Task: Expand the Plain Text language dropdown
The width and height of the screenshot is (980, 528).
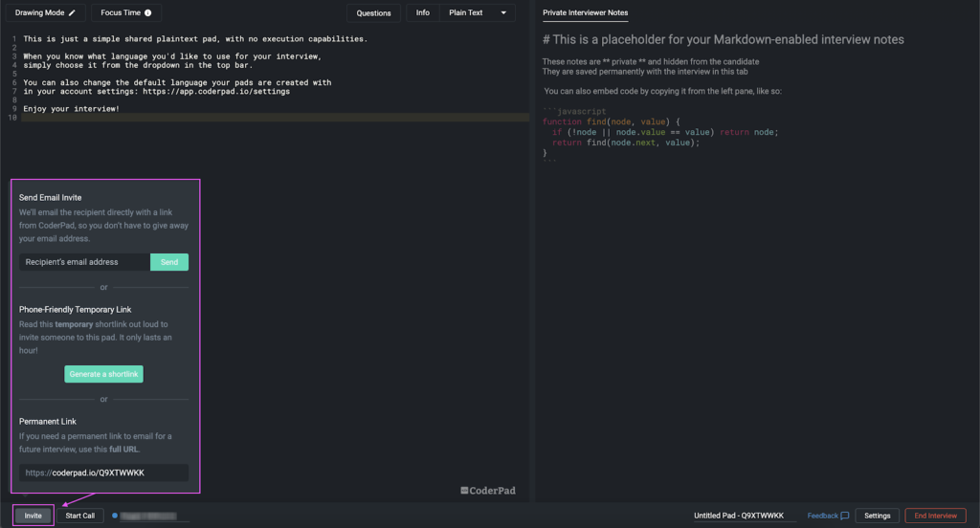Action: tap(478, 12)
